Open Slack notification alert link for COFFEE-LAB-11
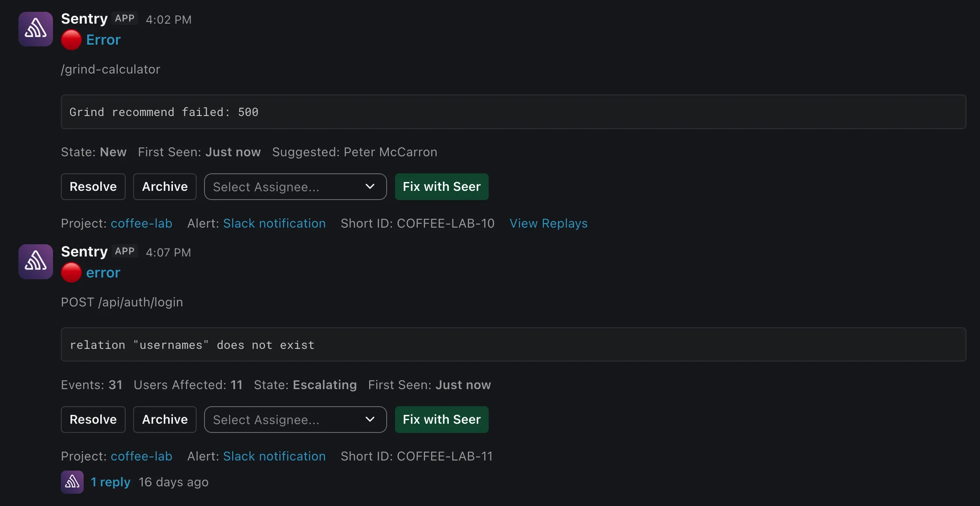Image resolution: width=980 pixels, height=506 pixels. tap(275, 456)
